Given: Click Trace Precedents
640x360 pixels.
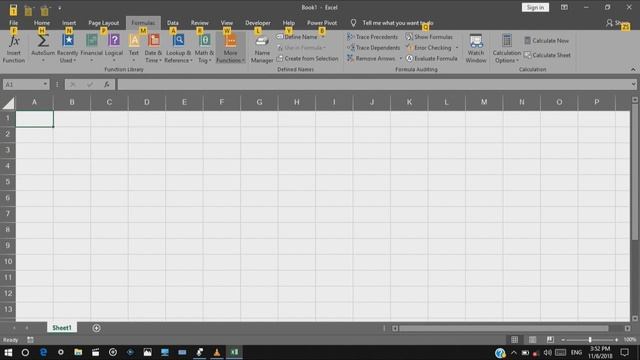Looking at the screenshot, I should coord(372,37).
